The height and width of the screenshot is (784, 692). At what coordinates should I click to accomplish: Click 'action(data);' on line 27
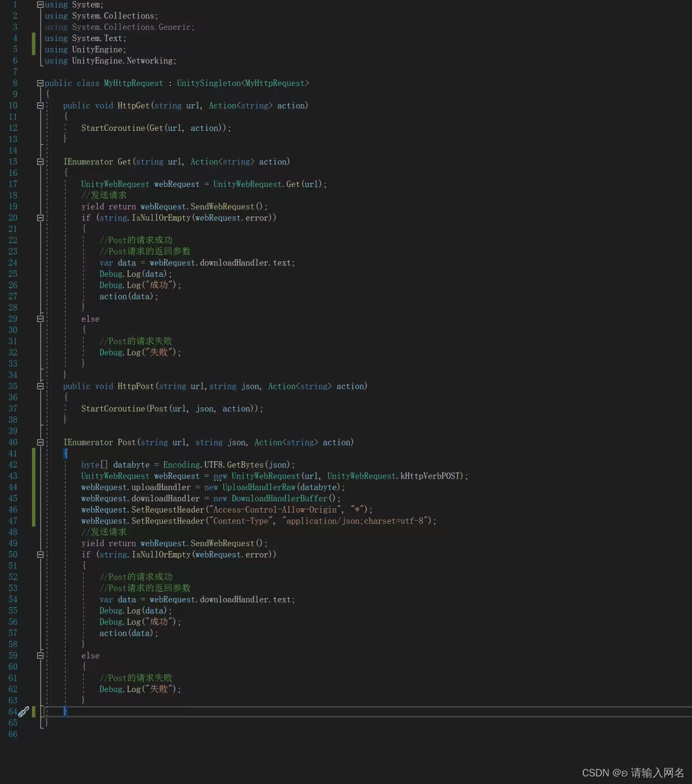(129, 296)
